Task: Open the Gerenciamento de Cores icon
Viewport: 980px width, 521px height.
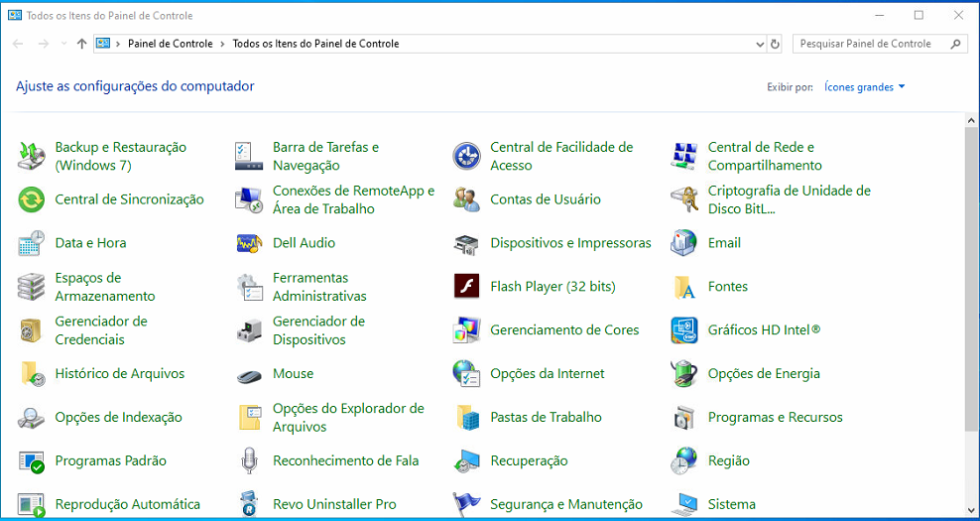Action: [x=466, y=330]
